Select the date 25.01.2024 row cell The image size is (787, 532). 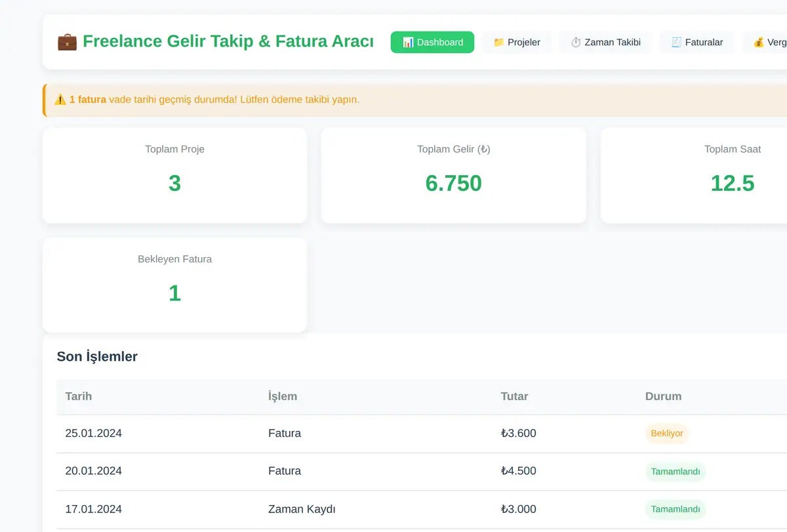94,434
